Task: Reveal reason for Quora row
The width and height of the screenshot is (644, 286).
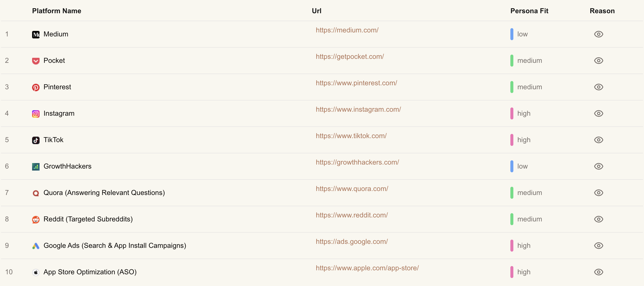Action: pyautogui.click(x=598, y=192)
